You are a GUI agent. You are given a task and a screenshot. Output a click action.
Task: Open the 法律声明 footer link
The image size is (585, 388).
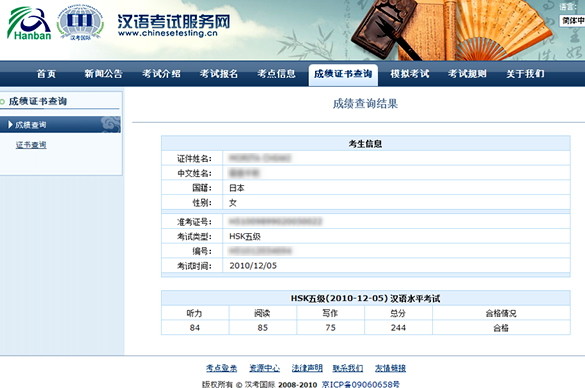pyautogui.click(x=307, y=368)
